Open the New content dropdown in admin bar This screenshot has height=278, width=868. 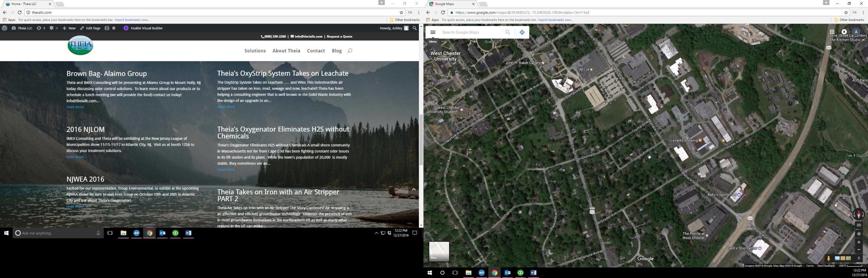[x=69, y=28]
